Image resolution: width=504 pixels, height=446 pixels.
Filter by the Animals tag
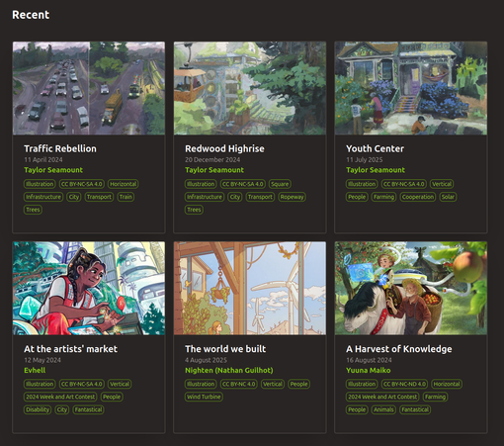[x=383, y=409]
